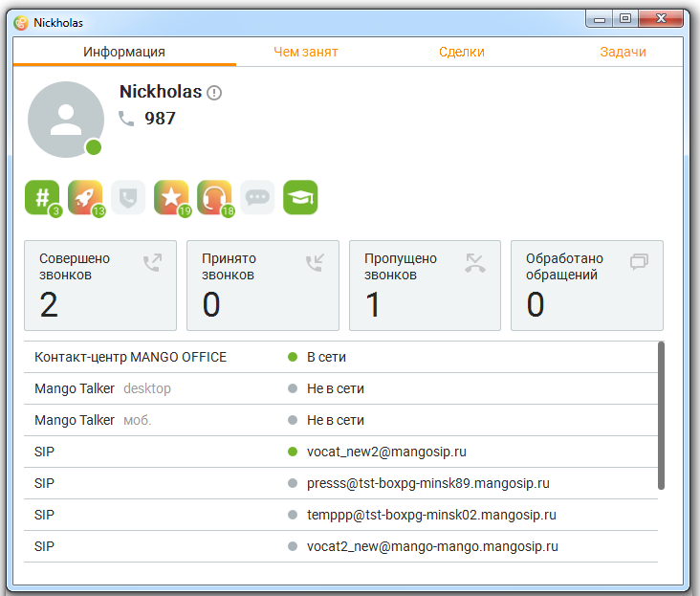Click the vocat2_new@mango-mango.mangosip.ru address
The image size is (700, 596).
[432, 546]
